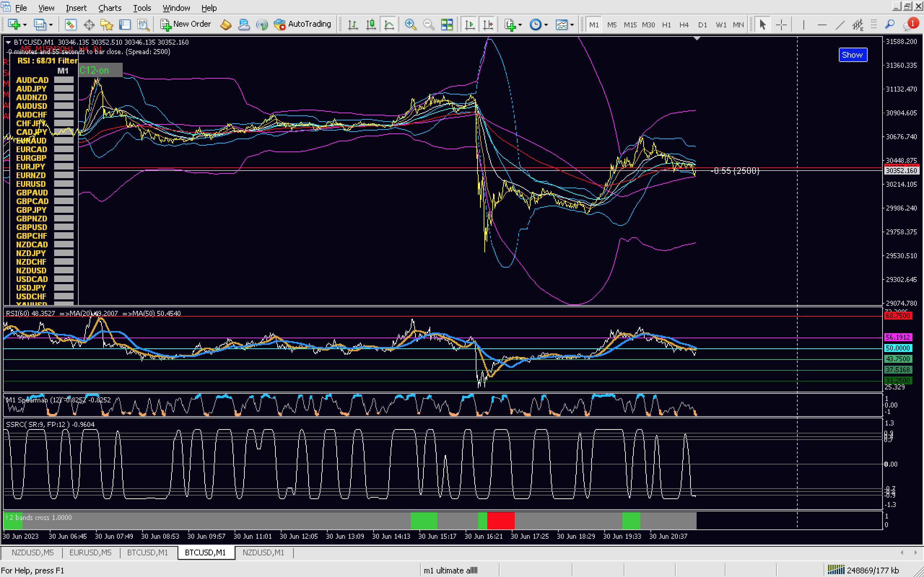Toggle the Chart Shift button
This screenshot has height=577, width=924.
(x=488, y=25)
